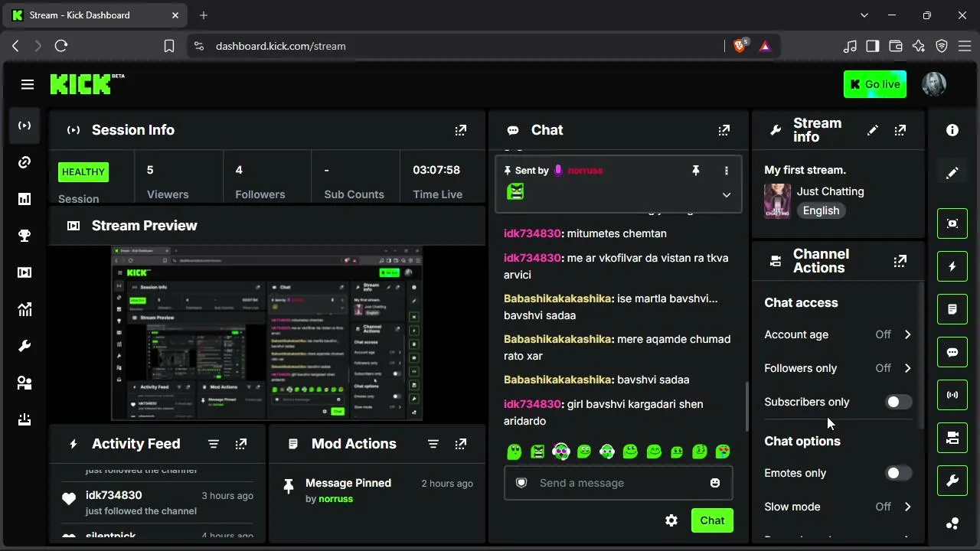Click the Send a message input field
980x551 pixels.
[x=618, y=483]
